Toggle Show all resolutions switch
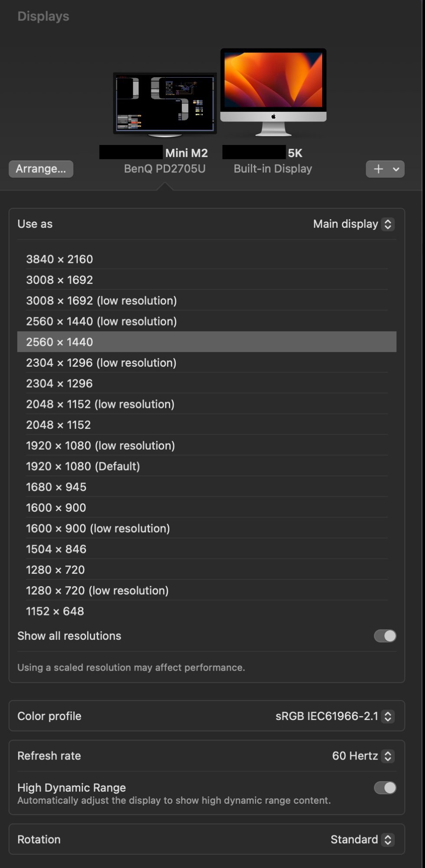 point(385,636)
